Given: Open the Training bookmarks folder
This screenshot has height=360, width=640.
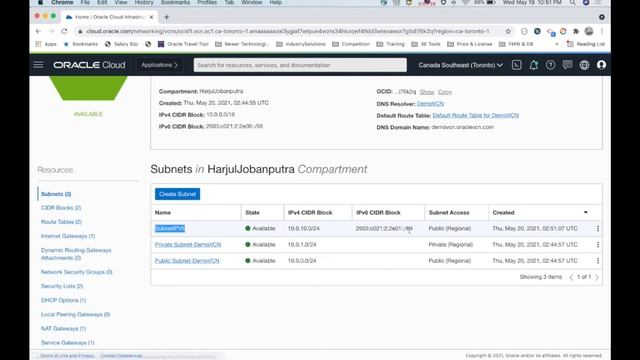Looking at the screenshot, I should [391, 44].
